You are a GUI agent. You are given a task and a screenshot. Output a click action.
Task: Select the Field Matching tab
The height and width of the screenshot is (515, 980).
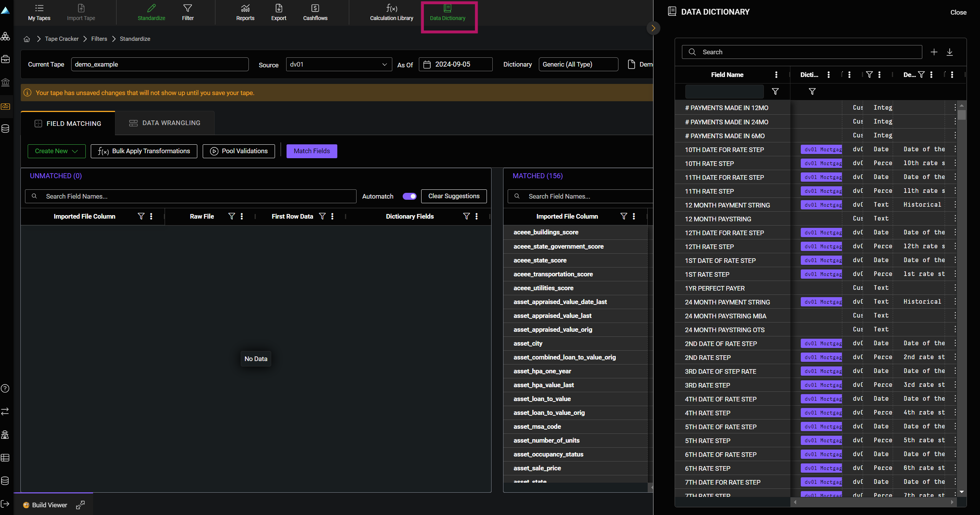point(68,124)
